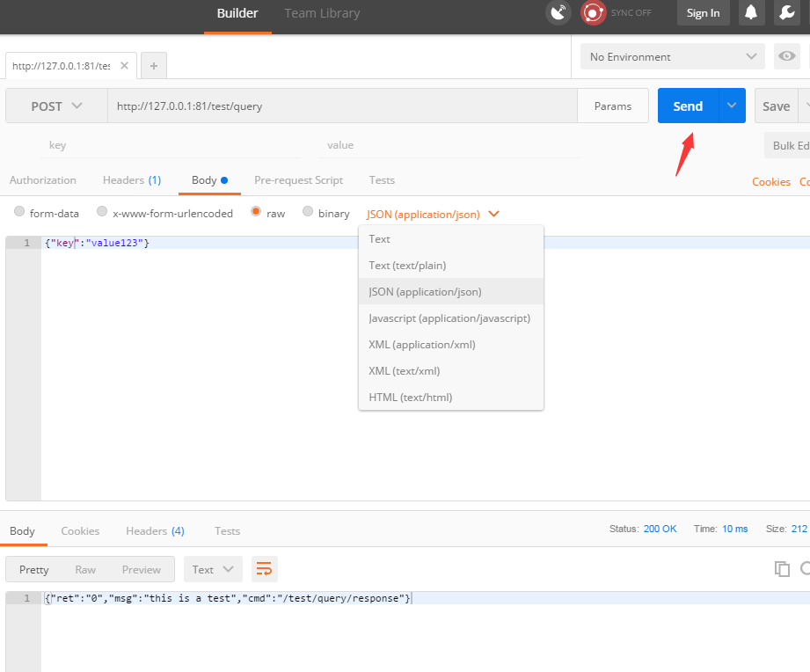Viewport: 810px width, 672px height.
Task: Copy the response body using copy icon
Action: 781,569
